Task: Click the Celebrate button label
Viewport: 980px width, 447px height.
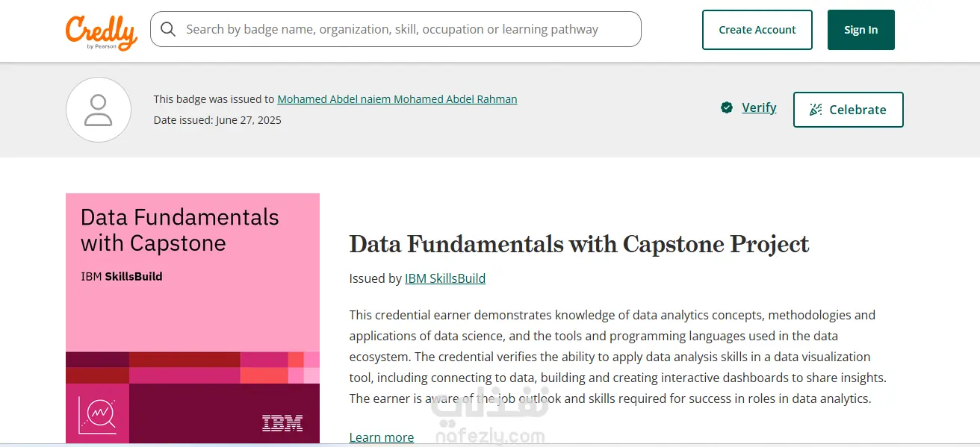Action: (857, 110)
